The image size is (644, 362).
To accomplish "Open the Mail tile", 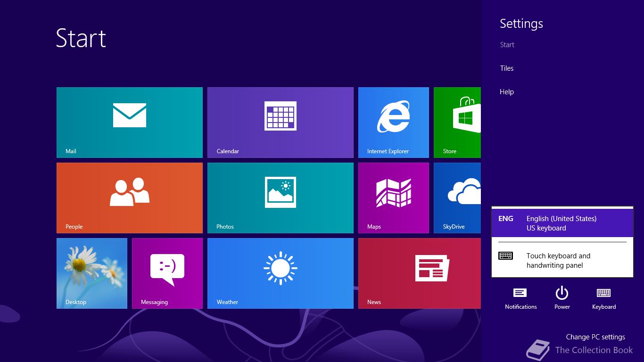I will tap(130, 123).
